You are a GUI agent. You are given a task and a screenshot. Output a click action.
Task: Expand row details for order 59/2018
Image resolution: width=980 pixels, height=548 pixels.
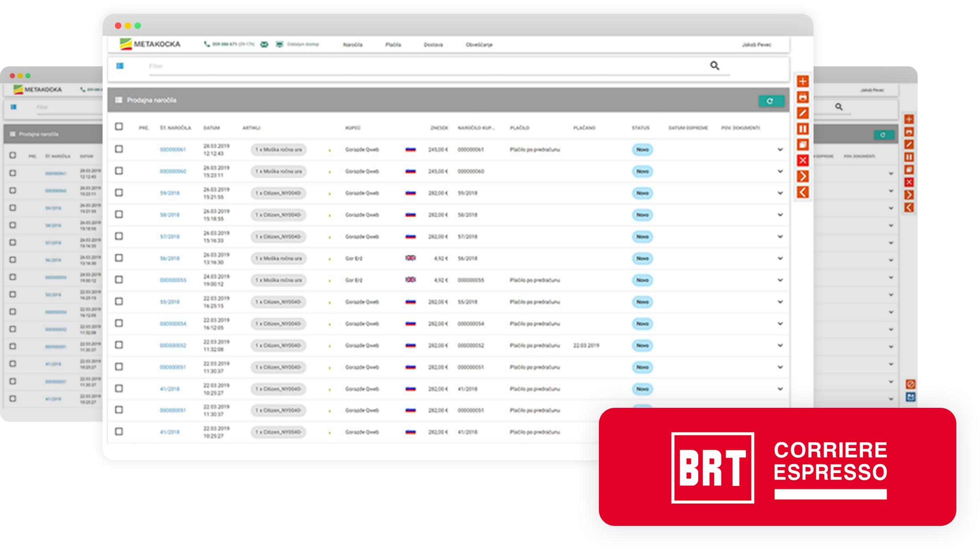coord(780,193)
